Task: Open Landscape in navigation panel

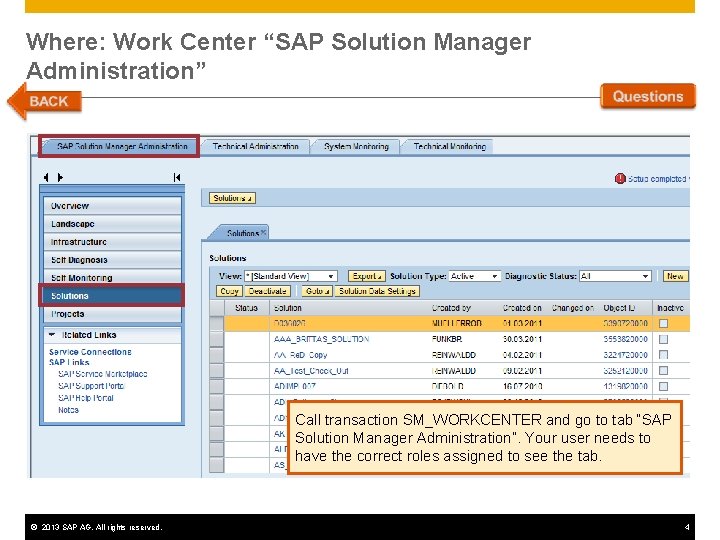Action: click(x=112, y=224)
